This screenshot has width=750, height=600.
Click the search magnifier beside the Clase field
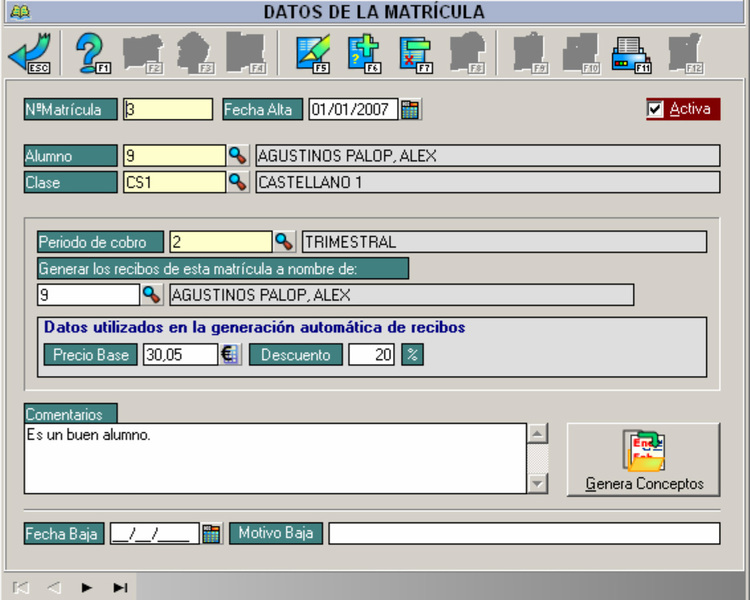(238, 182)
